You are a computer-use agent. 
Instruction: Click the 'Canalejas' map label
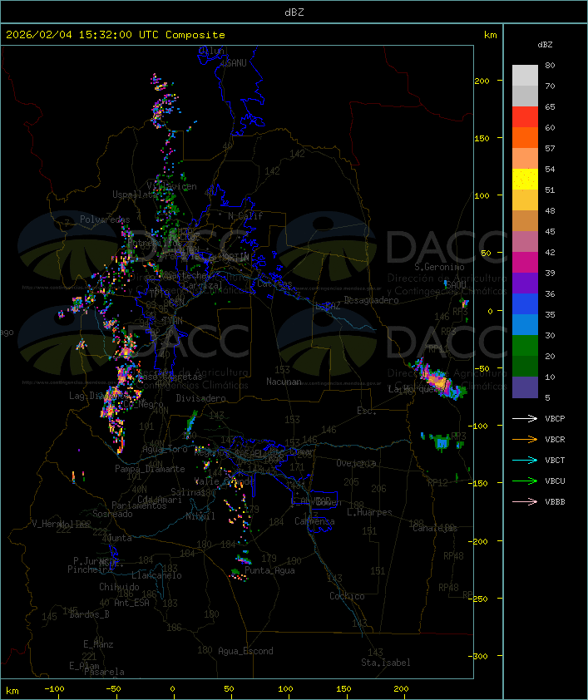tap(435, 528)
